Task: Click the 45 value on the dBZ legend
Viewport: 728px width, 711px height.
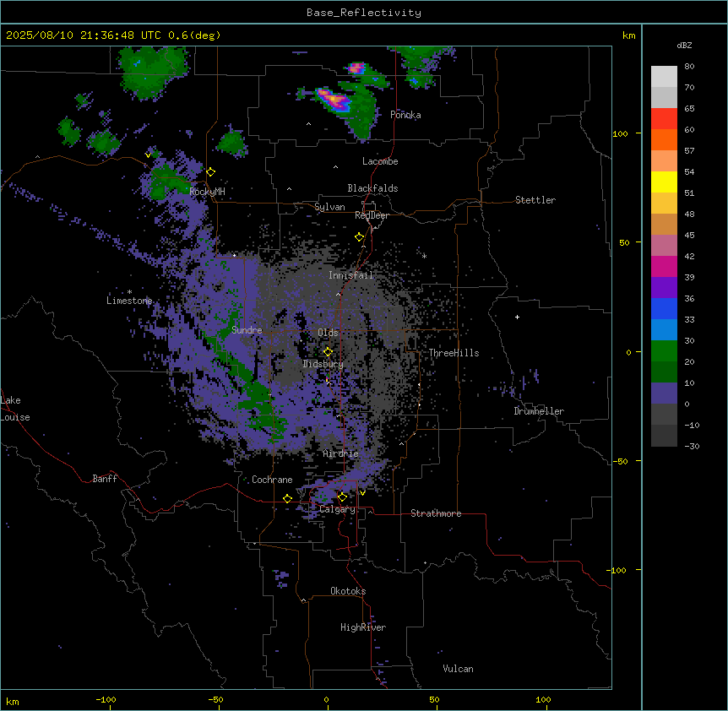Action: (689, 236)
